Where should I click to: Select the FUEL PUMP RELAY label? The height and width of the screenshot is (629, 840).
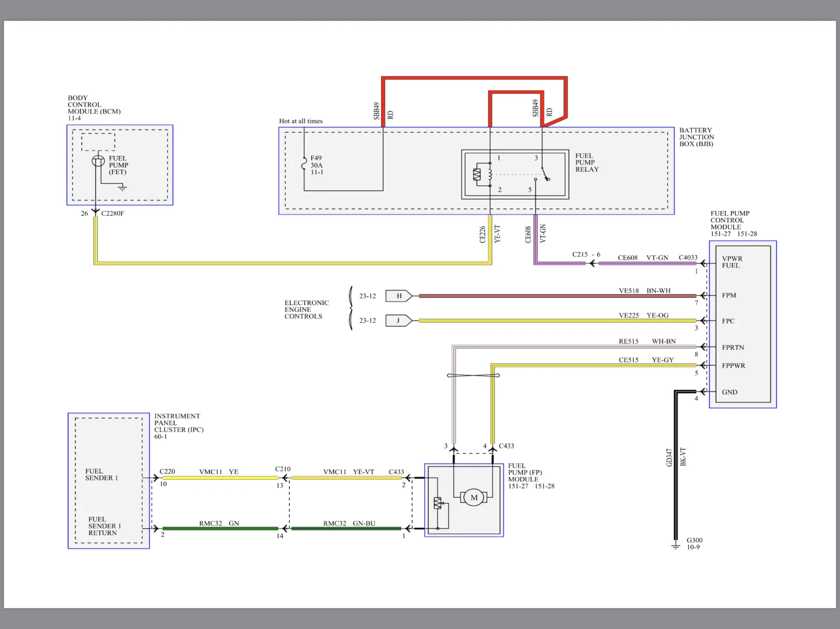click(587, 163)
